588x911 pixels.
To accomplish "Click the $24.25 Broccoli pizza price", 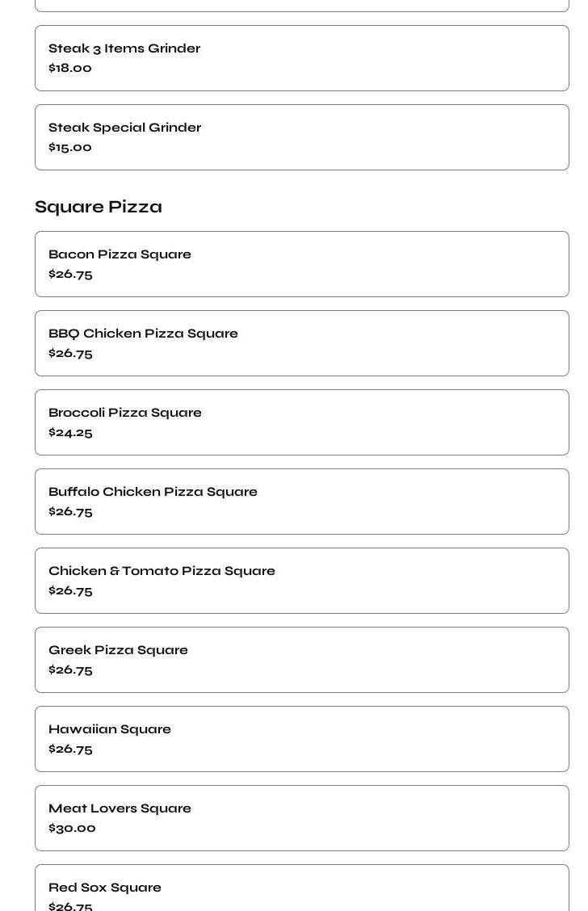I will [70, 432].
